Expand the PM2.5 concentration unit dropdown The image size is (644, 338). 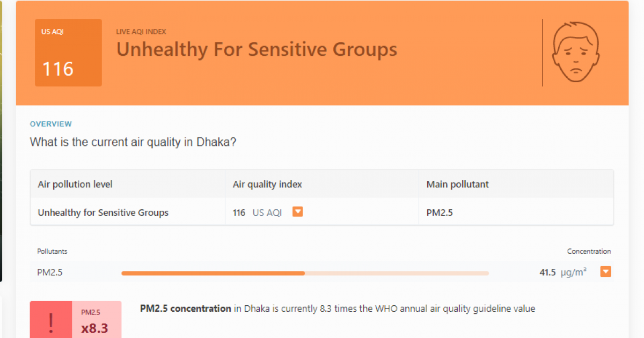click(605, 271)
